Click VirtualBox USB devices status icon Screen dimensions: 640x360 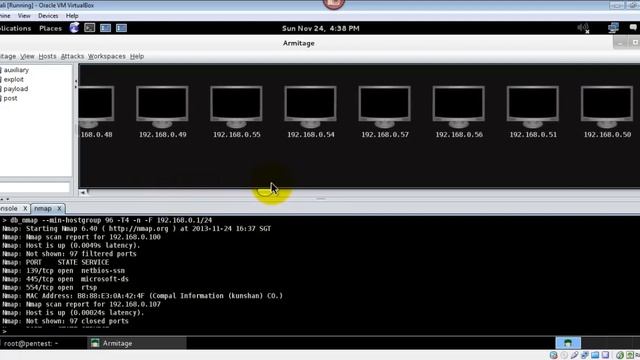[574, 355]
